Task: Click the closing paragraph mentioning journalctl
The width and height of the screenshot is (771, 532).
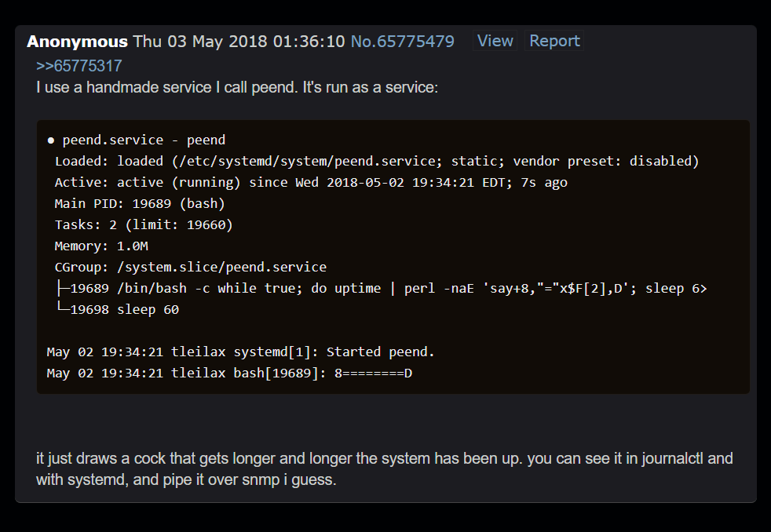Action: point(384,468)
